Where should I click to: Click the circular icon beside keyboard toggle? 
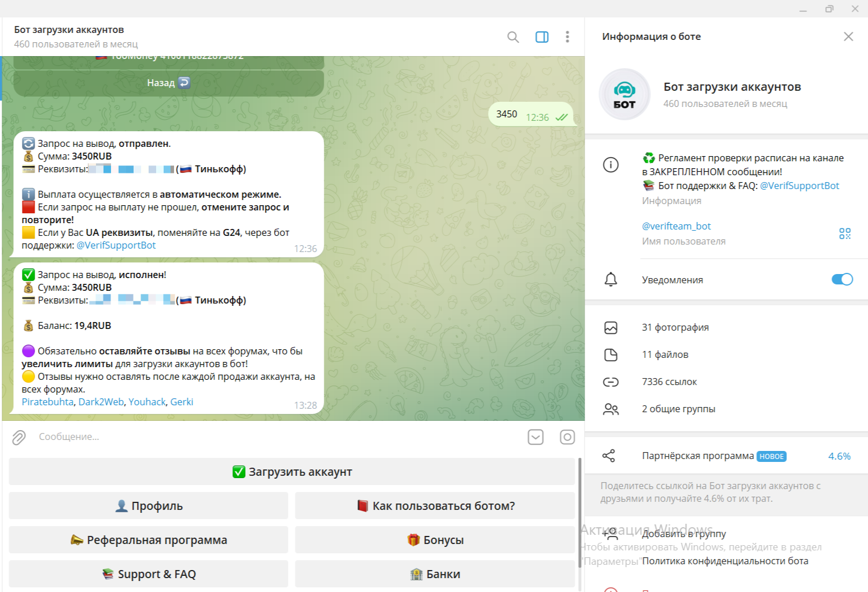(x=567, y=437)
